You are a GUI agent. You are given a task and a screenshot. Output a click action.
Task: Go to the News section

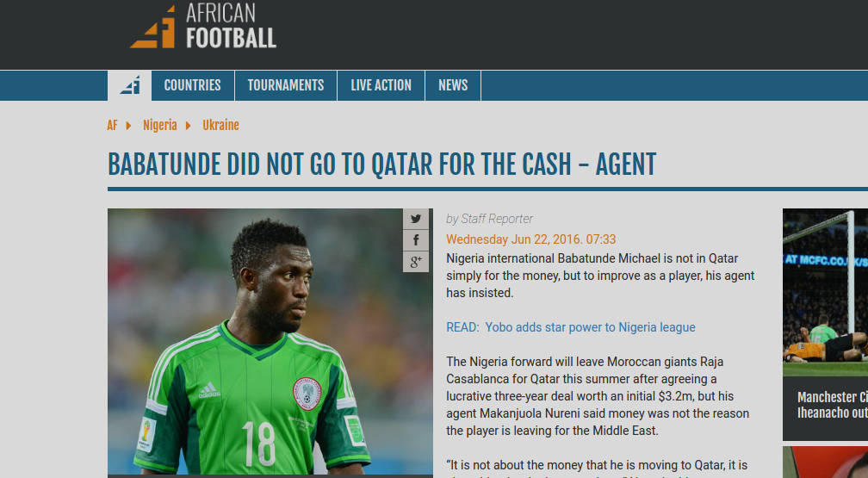click(453, 85)
